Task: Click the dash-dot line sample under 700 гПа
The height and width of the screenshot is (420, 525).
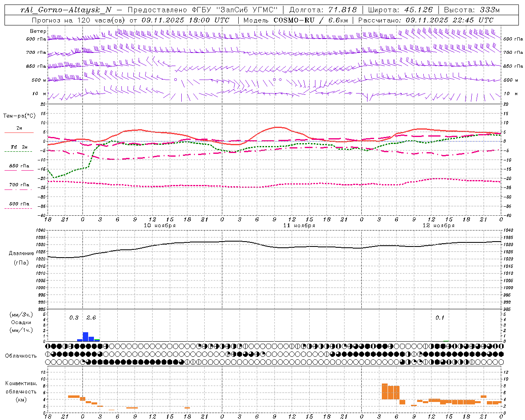Action: point(18,189)
